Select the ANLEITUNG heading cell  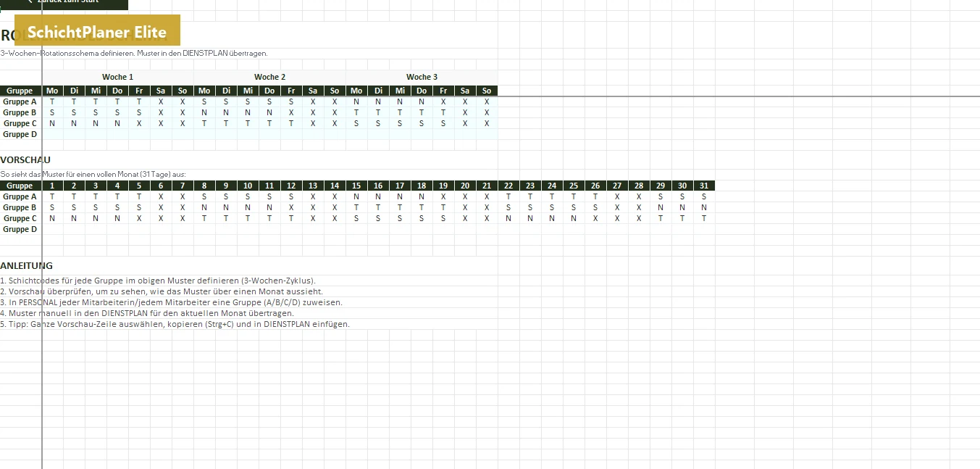(27, 265)
